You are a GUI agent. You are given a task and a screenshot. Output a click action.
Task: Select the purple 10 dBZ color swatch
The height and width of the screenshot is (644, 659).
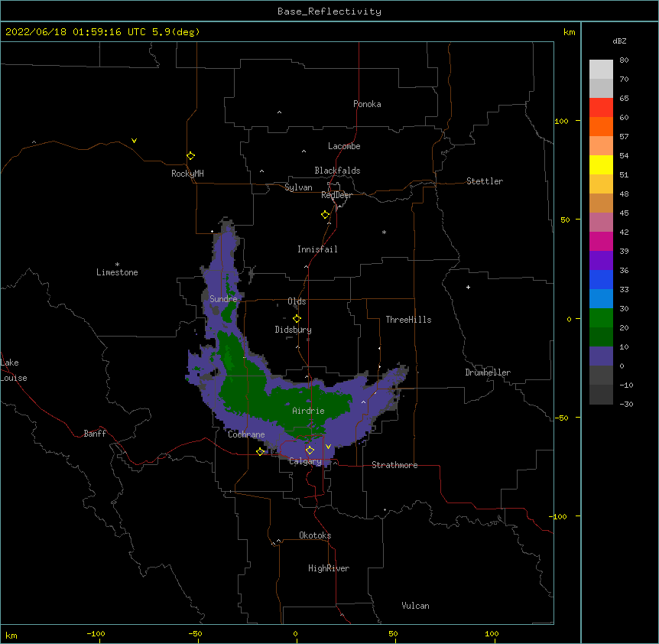(x=601, y=356)
